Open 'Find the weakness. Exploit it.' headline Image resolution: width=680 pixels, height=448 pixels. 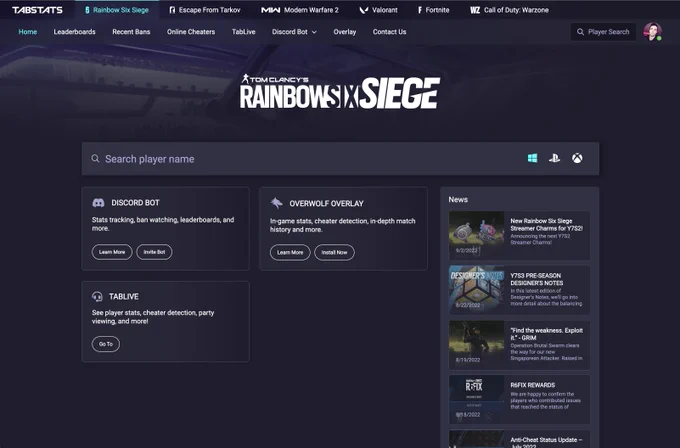[546, 334]
